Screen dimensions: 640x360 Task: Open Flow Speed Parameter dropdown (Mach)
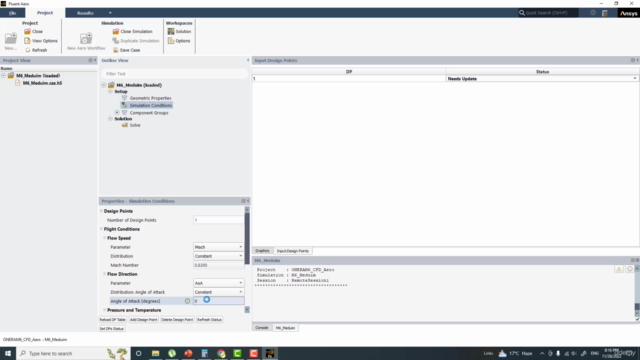tap(218, 247)
